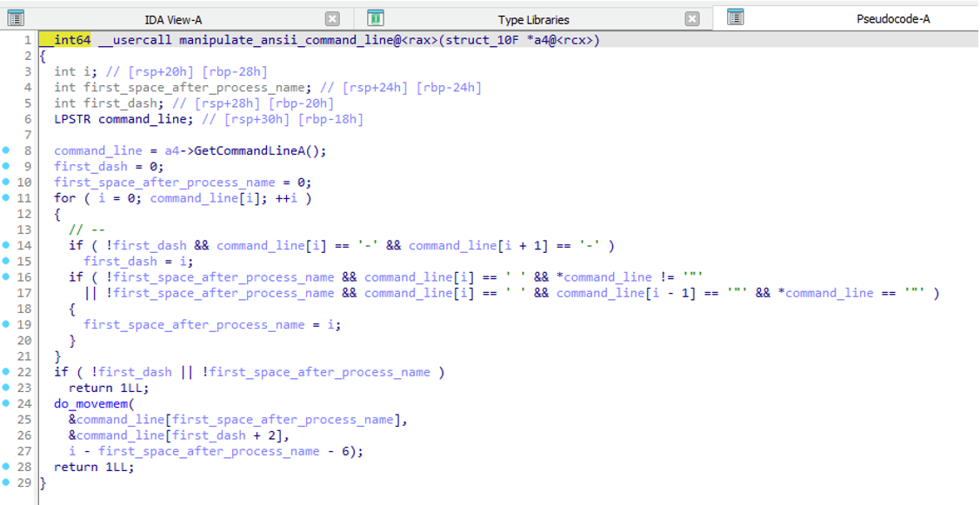Close the Type Libraries tab
Screen dimensions: 980x505
tap(692, 19)
